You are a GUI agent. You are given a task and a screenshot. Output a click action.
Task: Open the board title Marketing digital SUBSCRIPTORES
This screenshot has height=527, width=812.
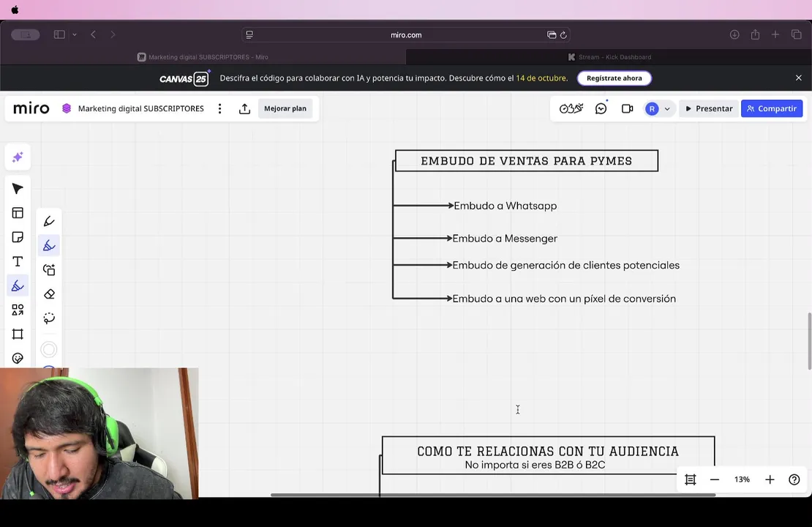(x=141, y=108)
